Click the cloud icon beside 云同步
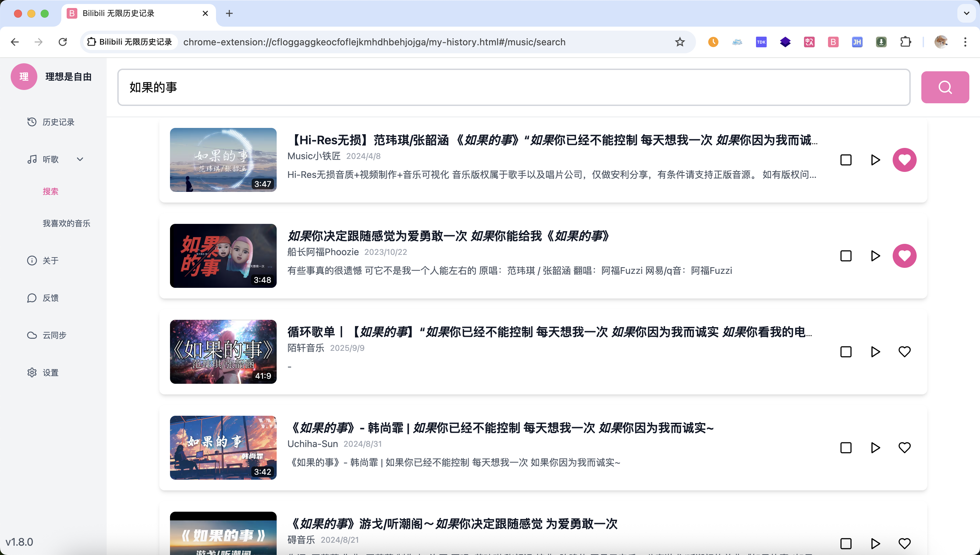Viewport: 980px width, 555px height. 32,335
